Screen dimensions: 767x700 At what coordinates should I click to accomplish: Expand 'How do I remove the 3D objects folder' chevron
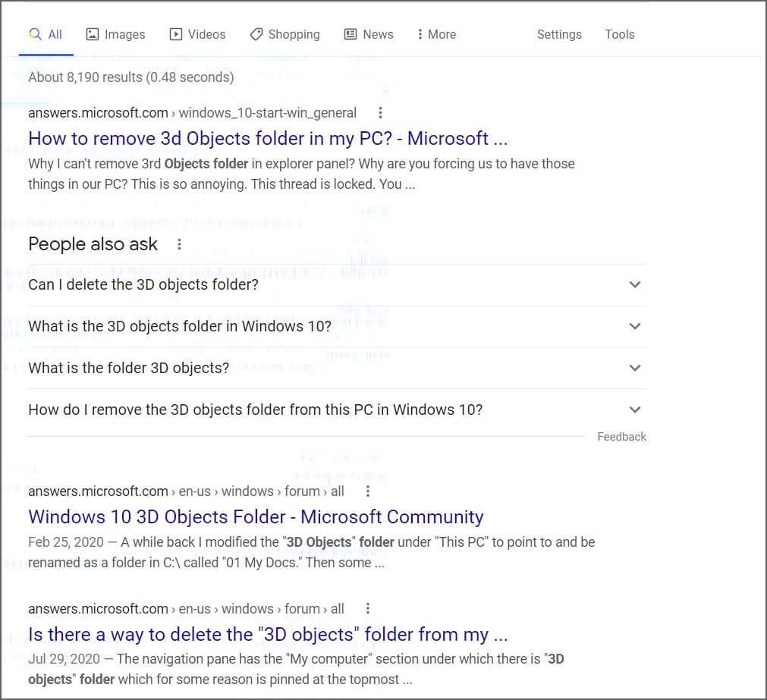click(x=635, y=410)
